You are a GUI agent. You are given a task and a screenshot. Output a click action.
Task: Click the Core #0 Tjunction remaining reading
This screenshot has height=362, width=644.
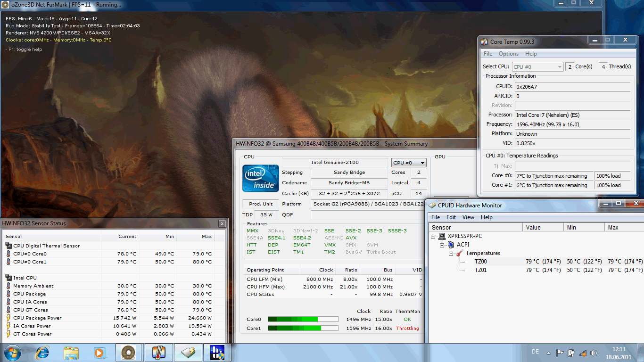pyautogui.click(x=554, y=176)
